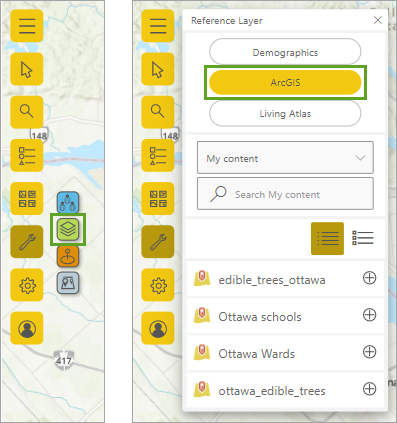This screenshot has width=397, height=423.
Task: Switch to the Demographics tab
Action: [x=285, y=52]
